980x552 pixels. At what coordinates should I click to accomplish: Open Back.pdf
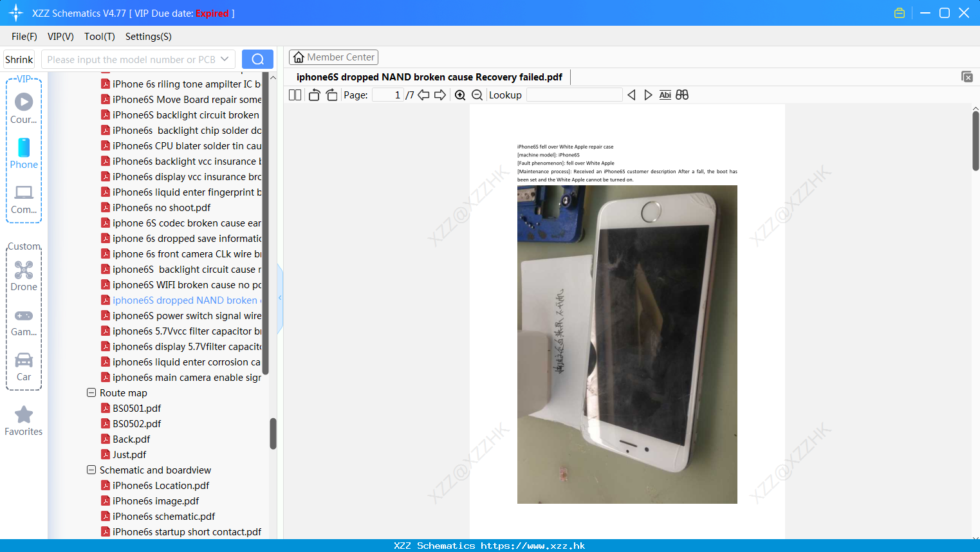tap(131, 439)
